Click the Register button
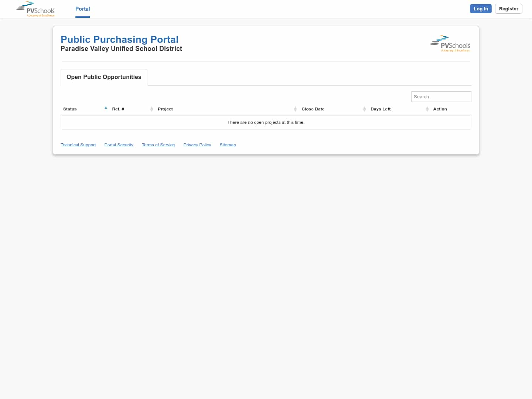The height and width of the screenshot is (399, 532). click(x=508, y=8)
